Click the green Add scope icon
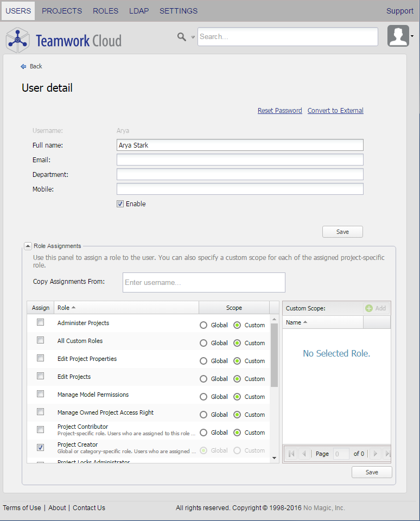This screenshot has height=521, width=420. coord(369,308)
